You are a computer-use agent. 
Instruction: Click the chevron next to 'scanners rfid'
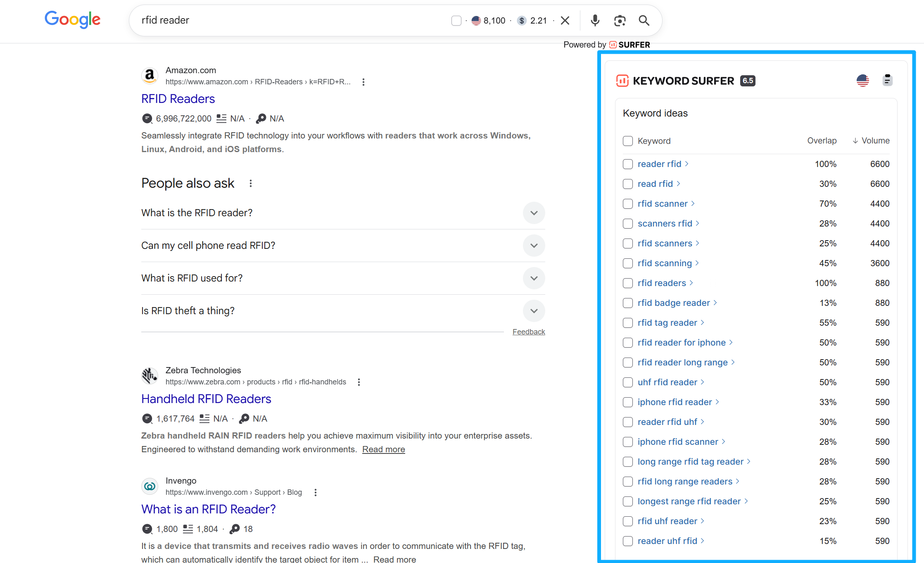698,224
